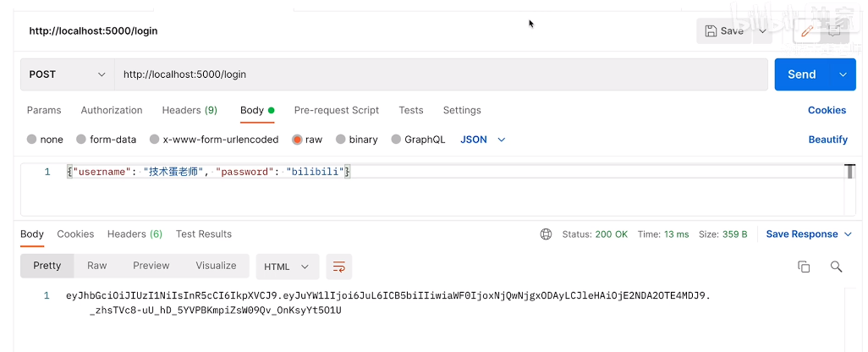The image size is (868, 352).
Task: Click the Beautify link
Action: tap(827, 140)
